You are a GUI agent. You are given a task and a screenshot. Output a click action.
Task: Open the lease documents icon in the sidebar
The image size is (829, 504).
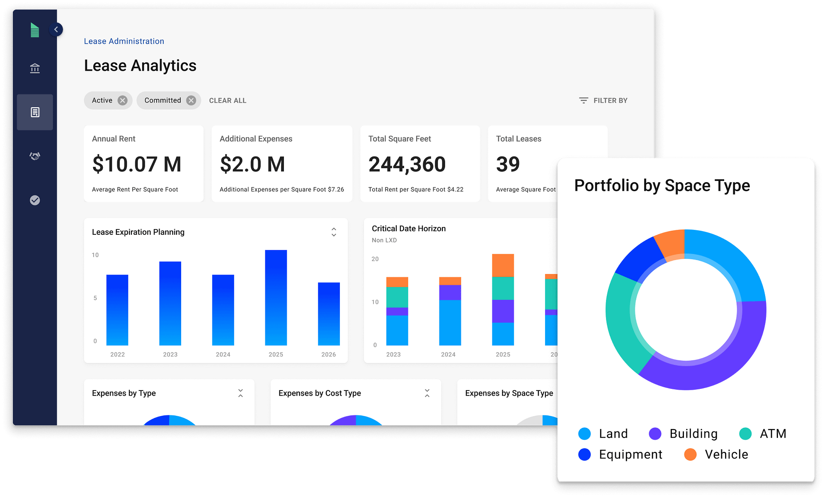coord(35,112)
